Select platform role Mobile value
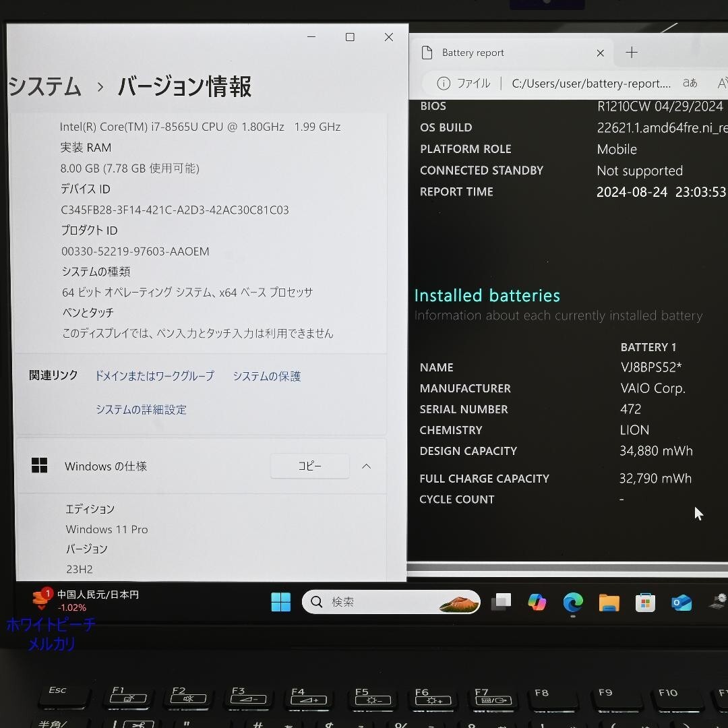This screenshot has height=728, width=728. pos(617,149)
